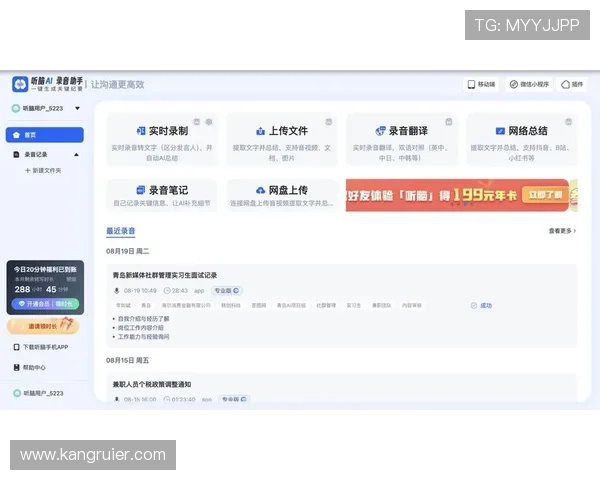The image size is (600, 480).
Task: Click the 上传文件 upload icon
Action: tap(260, 131)
